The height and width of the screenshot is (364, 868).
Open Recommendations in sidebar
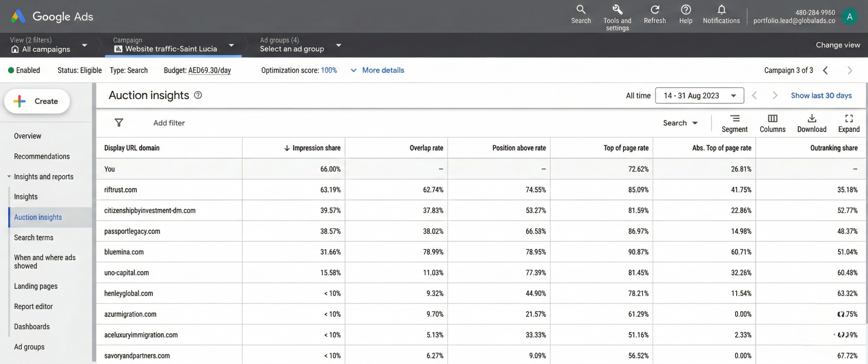pos(42,156)
